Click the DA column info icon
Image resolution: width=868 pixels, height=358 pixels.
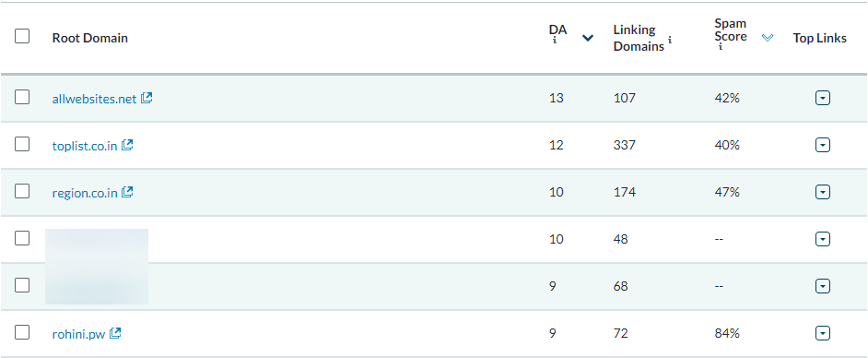tap(555, 42)
